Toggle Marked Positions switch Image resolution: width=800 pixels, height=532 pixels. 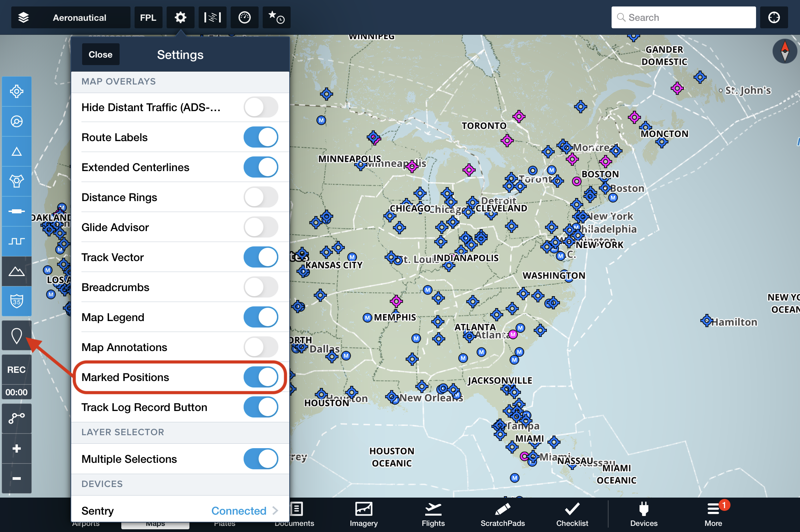click(261, 377)
